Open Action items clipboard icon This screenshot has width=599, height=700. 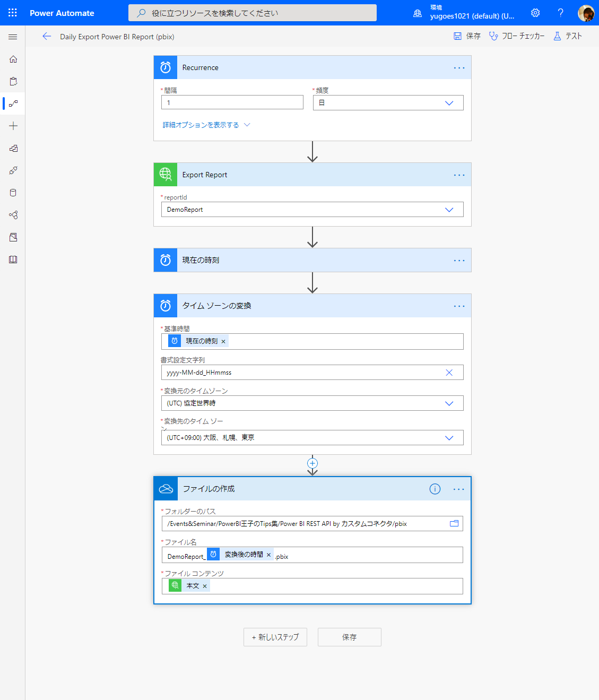point(13,81)
